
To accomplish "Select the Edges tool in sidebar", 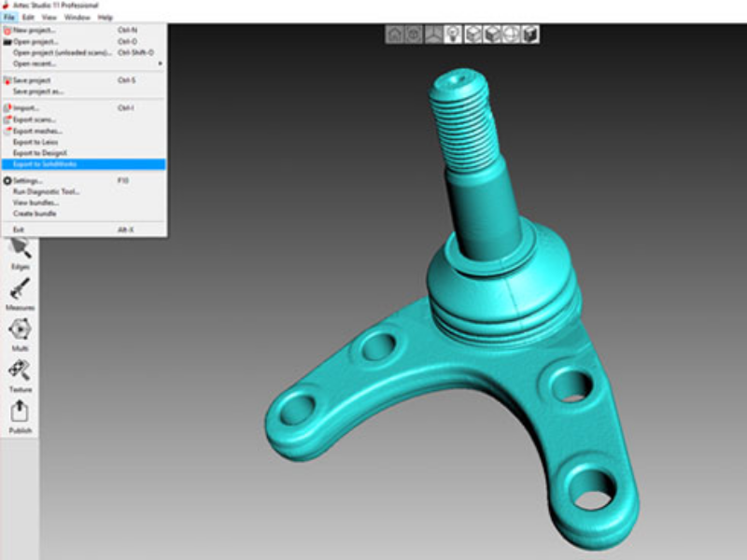I will tap(20, 249).
